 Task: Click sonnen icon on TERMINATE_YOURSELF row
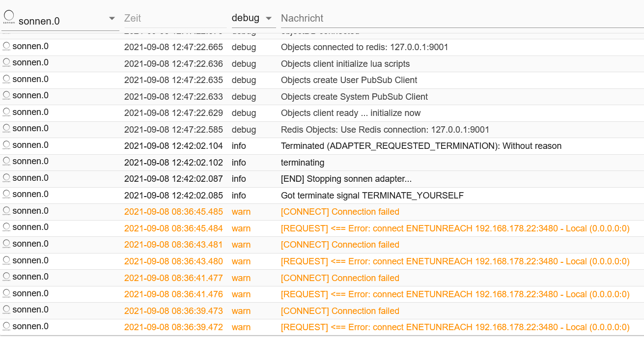pos(6,195)
